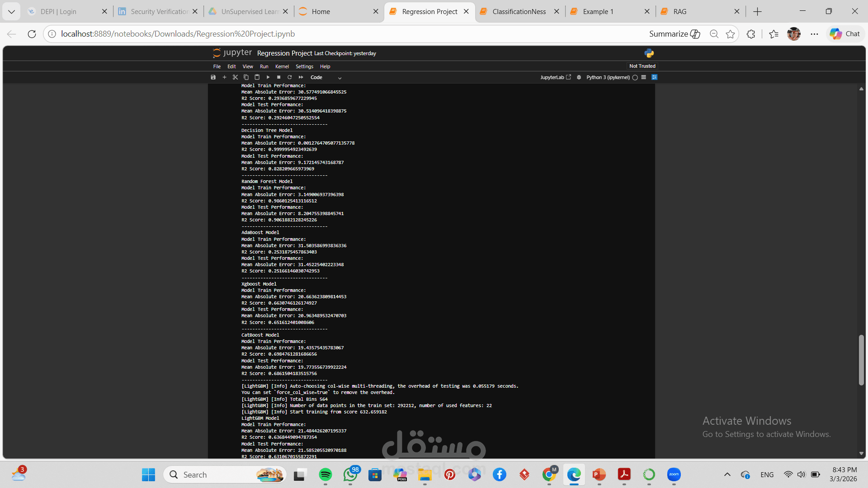Viewport: 868px width, 488px height.
Task: Insert a cell below with plus icon
Action: tap(224, 77)
